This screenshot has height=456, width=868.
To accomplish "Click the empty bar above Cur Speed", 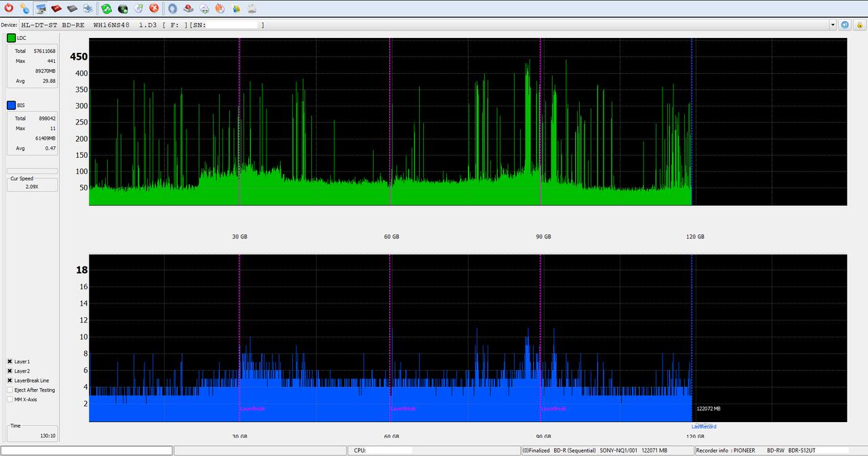I will point(32,171).
